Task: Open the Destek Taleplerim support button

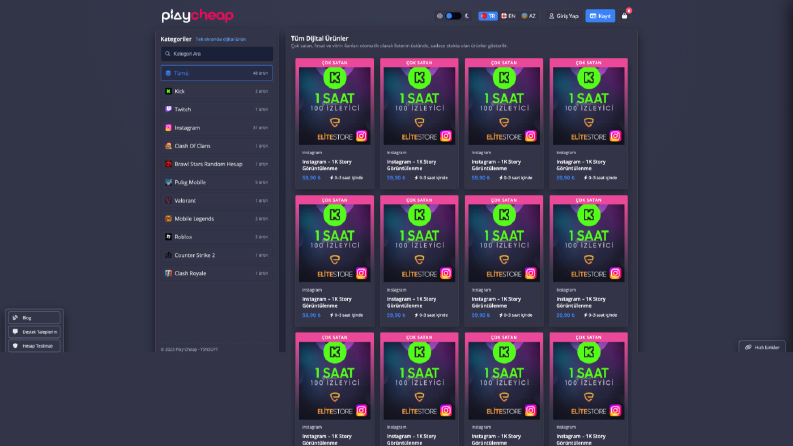Action: (x=34, y=332)
